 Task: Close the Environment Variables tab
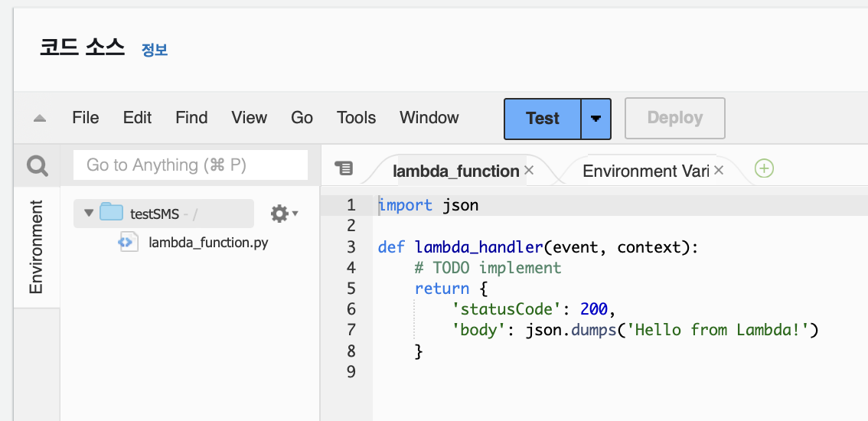[719, 171]
